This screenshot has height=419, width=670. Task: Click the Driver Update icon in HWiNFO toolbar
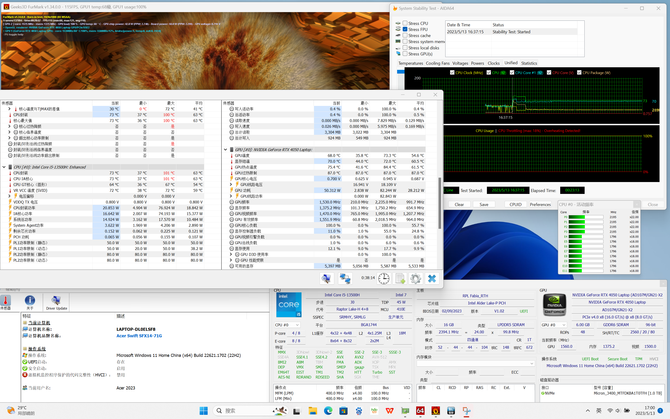56,302
